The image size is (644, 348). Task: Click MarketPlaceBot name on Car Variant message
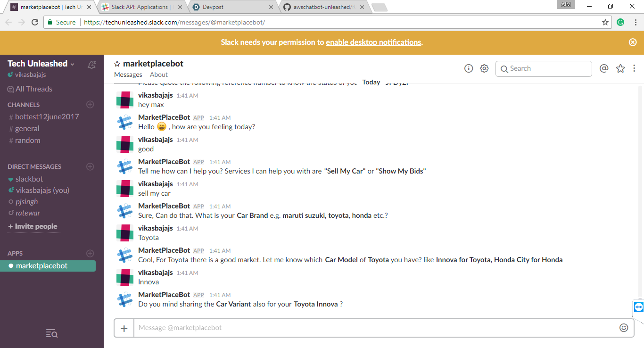click(x=164, y=294)
